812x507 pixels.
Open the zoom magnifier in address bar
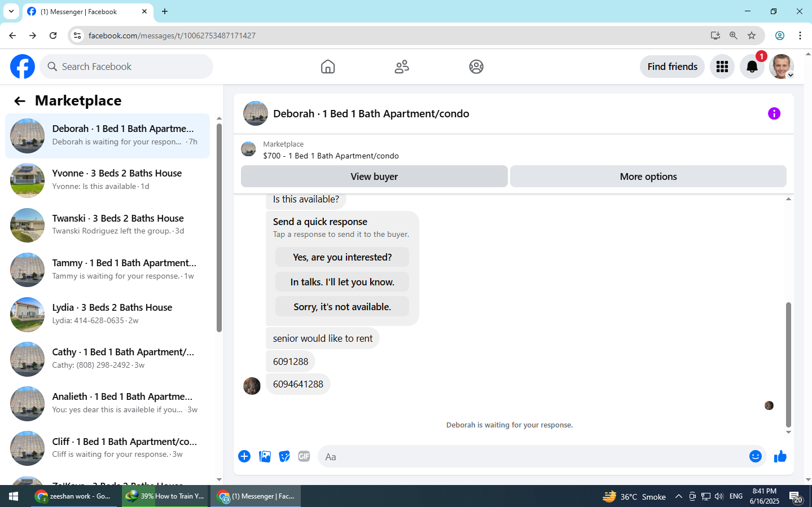(734, 36)
